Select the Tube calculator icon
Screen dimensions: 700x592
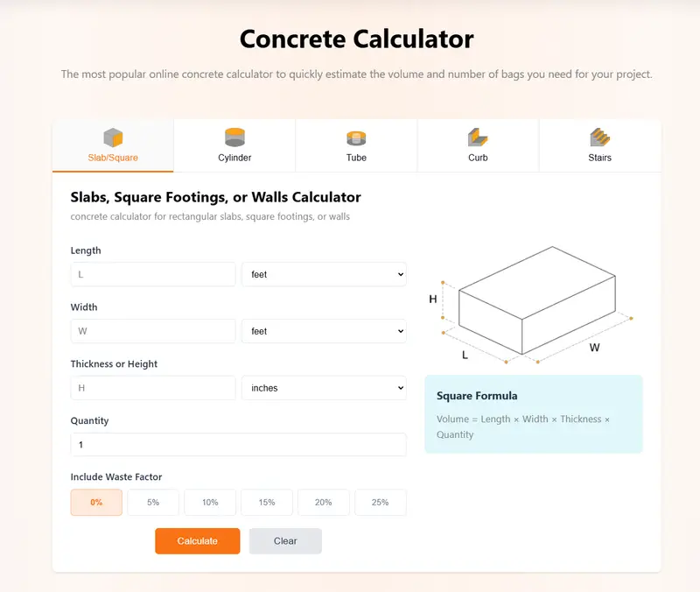(x=356, y=137)
